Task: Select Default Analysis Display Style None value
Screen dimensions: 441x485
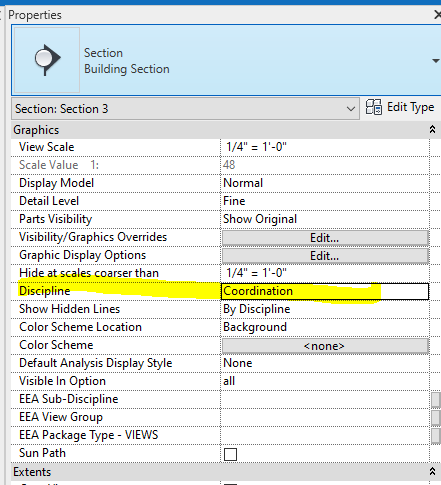Action: [325, 363]
